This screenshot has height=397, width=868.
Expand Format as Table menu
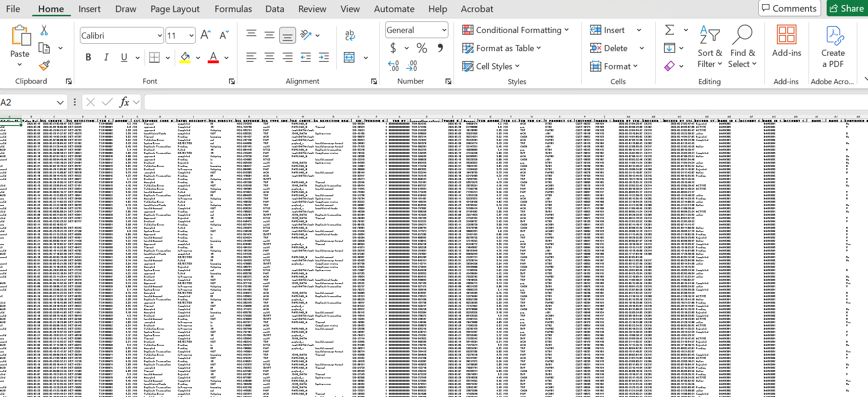[x=502, y=48]
